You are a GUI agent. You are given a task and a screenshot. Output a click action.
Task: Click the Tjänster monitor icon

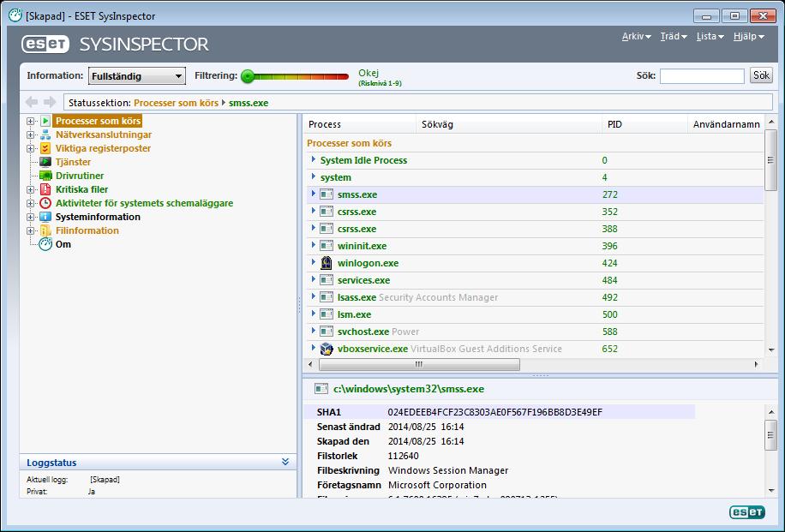tap(45, 162)
